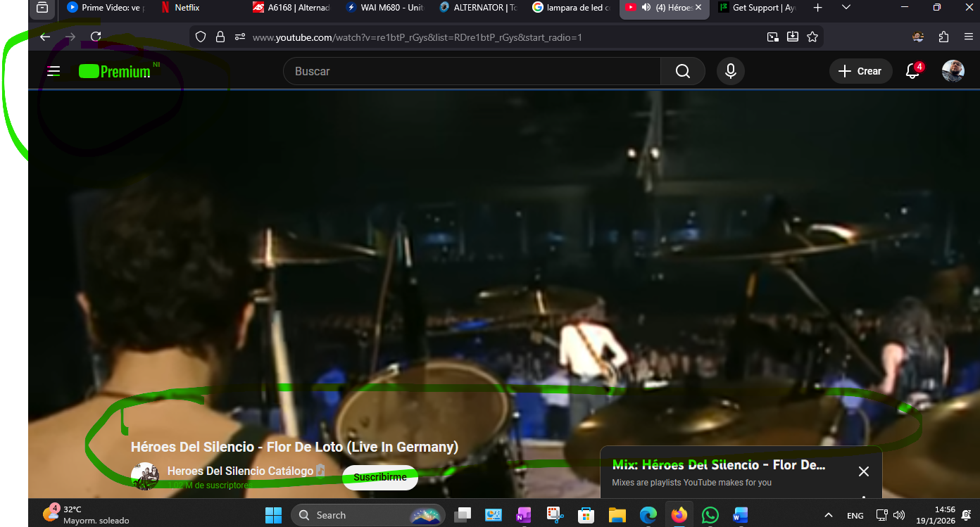Open the tracking protection shield panel

pyautogui.click(x=201, y=37)
